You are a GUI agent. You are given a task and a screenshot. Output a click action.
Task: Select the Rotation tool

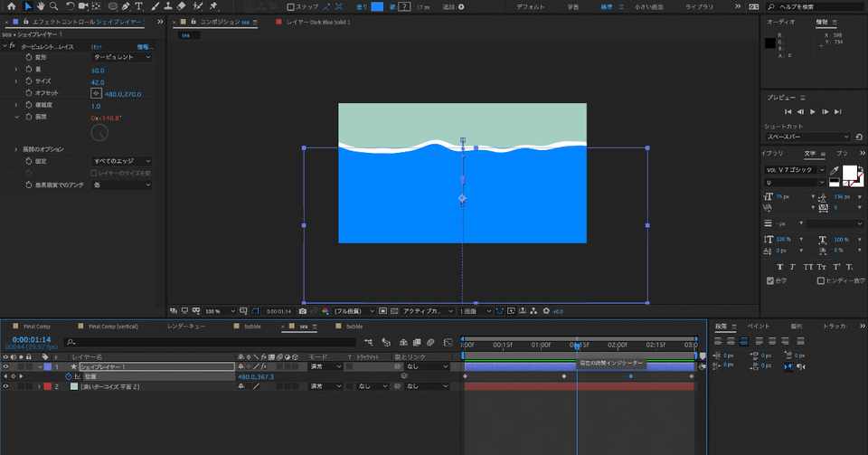coord(71,6)
